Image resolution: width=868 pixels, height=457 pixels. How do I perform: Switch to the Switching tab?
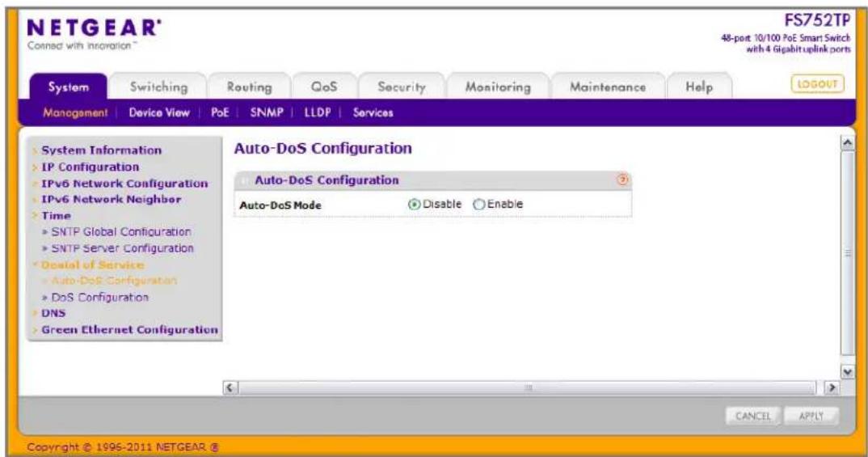pos(158,87)
